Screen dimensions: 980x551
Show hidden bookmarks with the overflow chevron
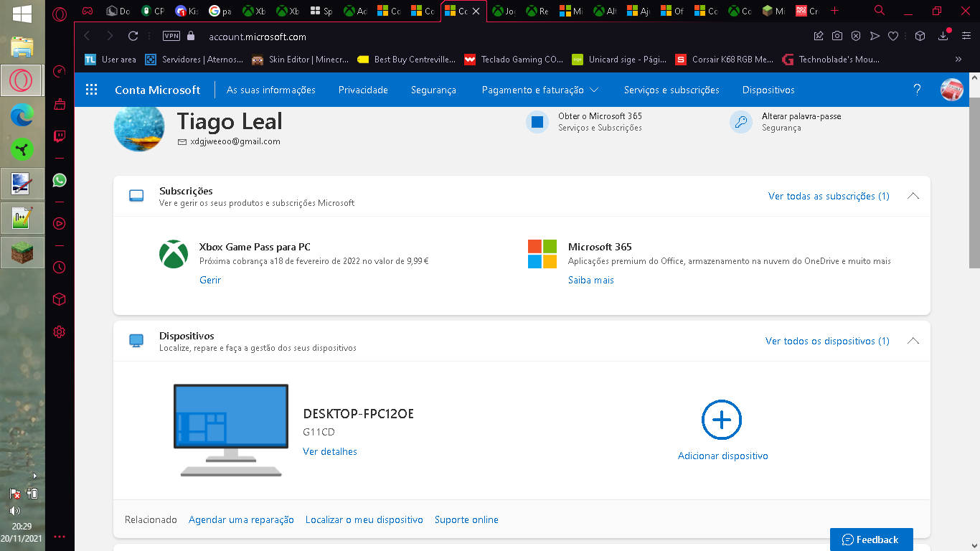(958, 60)
